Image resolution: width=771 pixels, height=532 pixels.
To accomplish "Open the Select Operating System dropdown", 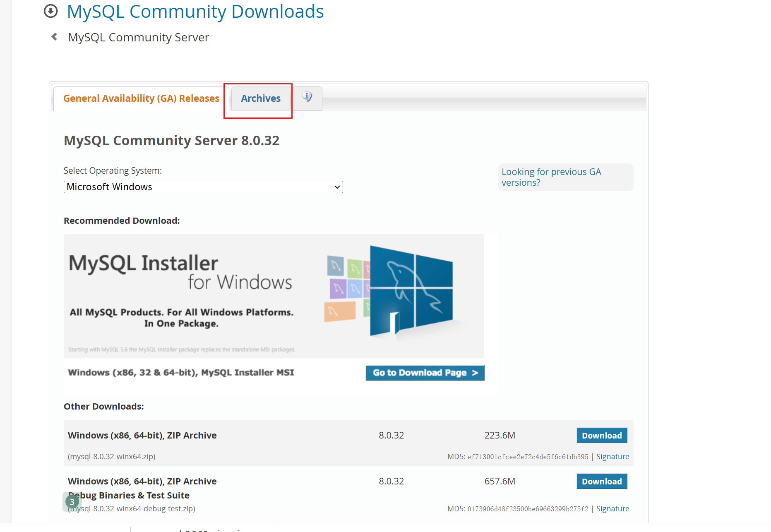I will click(x=203, y=187).
